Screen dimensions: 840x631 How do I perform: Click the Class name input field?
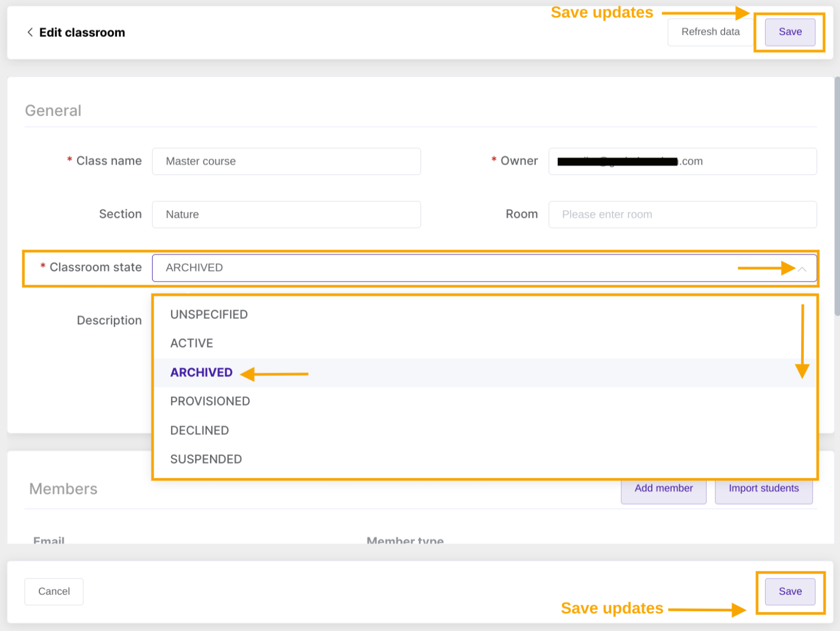(286, 161)
